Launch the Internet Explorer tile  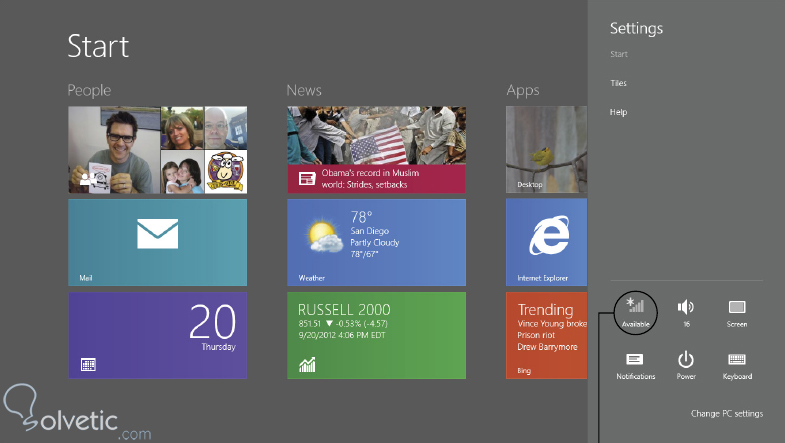(x=546, y=242)
